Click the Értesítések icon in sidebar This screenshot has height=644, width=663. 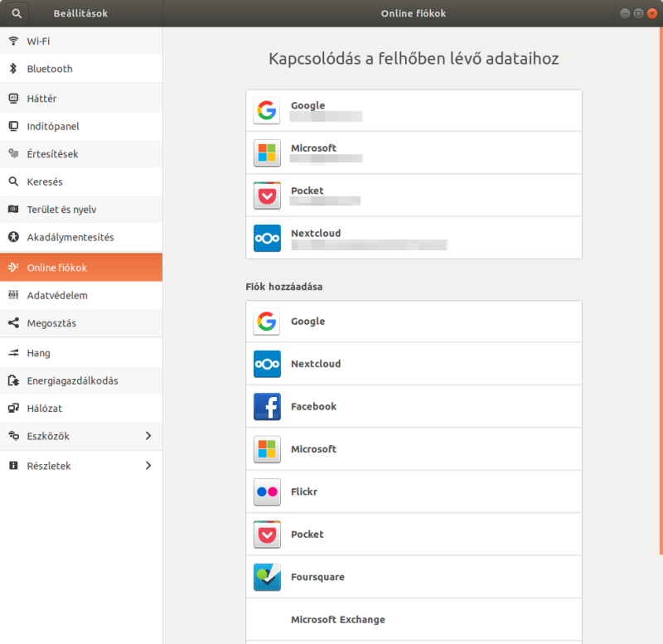click(13, 154)
